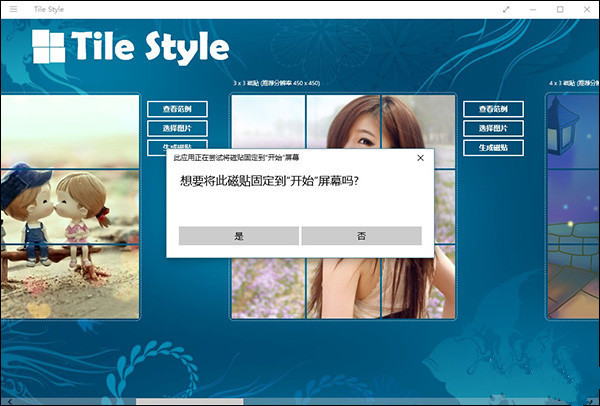Click 生成磁贴 next to cartoon couple image

tap(177, 146)
